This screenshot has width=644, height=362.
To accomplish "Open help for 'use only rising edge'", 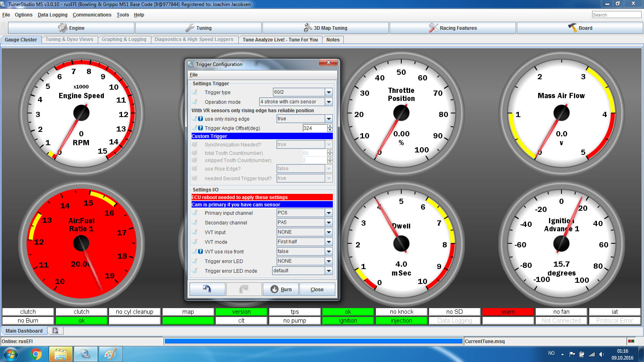I will pos(200,119).
